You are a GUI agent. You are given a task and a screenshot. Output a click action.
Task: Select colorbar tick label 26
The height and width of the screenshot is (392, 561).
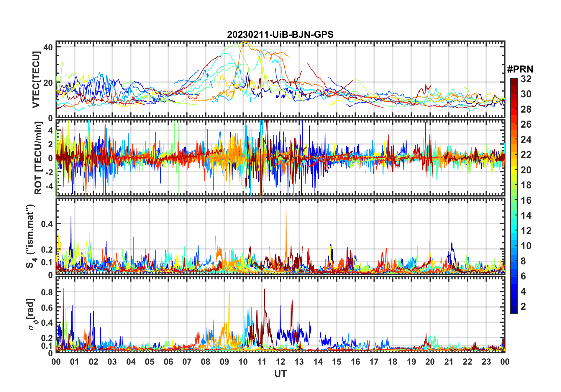[526, 124]
